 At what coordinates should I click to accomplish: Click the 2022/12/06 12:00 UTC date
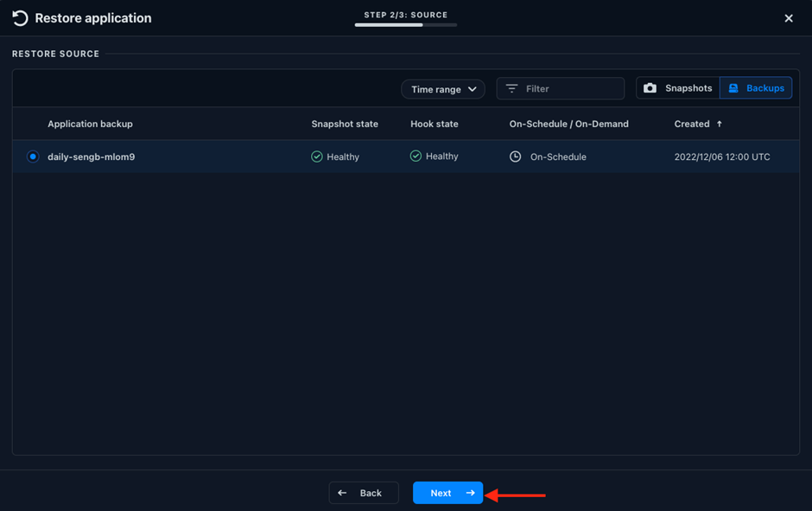(722, 157)
